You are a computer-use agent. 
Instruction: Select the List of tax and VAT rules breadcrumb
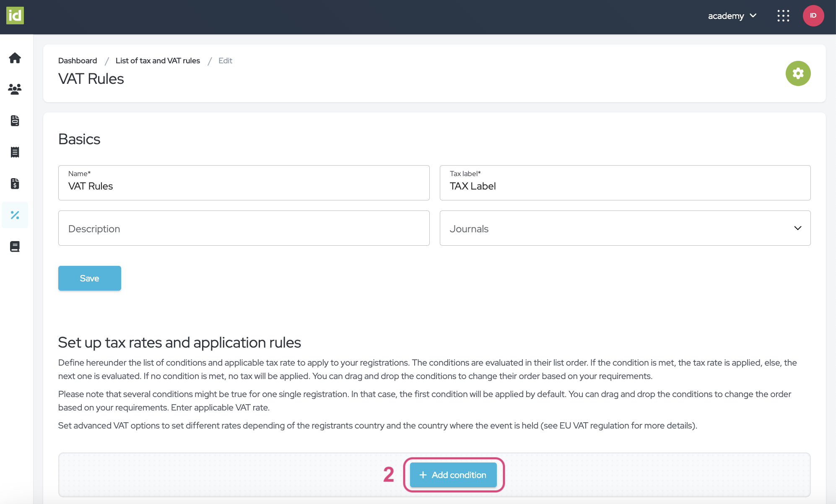(x=158, y=60)
